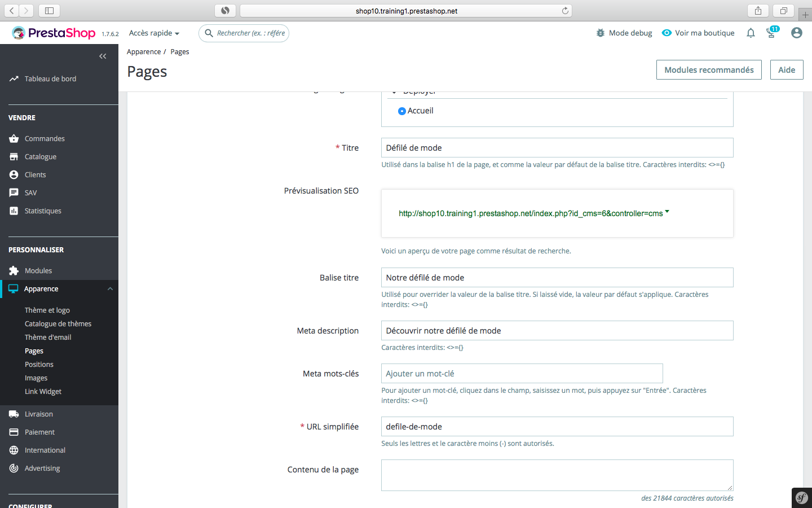
Task: Click the Aide button
Action: click(x=787, y=70)
